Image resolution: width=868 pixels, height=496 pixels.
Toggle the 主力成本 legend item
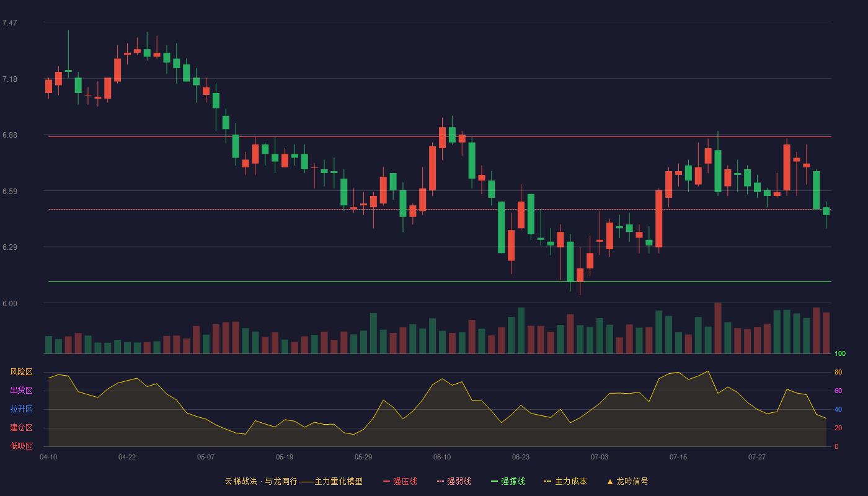(x=565, y=481)
